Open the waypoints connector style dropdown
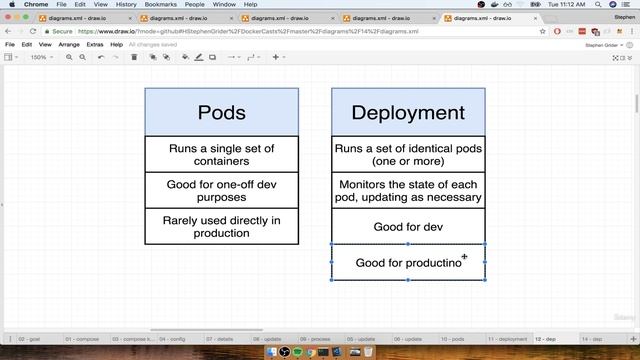This screenshot has height=360, width=640. (253, 58)
